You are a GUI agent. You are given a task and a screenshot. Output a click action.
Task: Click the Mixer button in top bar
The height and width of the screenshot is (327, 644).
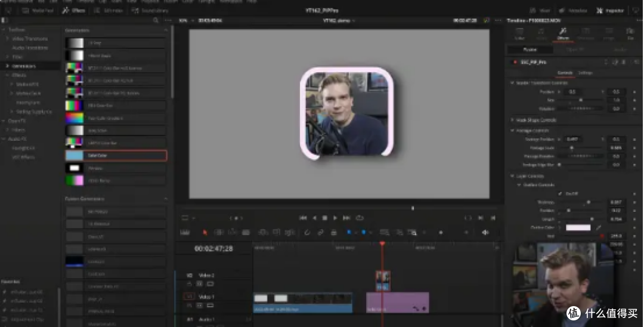tap(540, 10)
